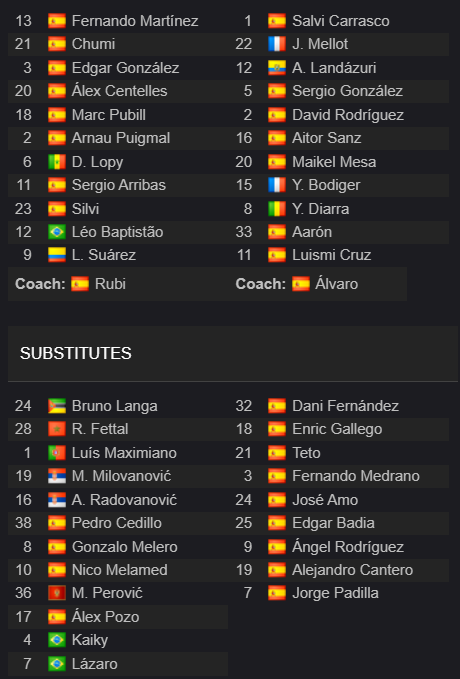Click the Portugal flag next to Luís Maximiano

(x=57, y=453)
